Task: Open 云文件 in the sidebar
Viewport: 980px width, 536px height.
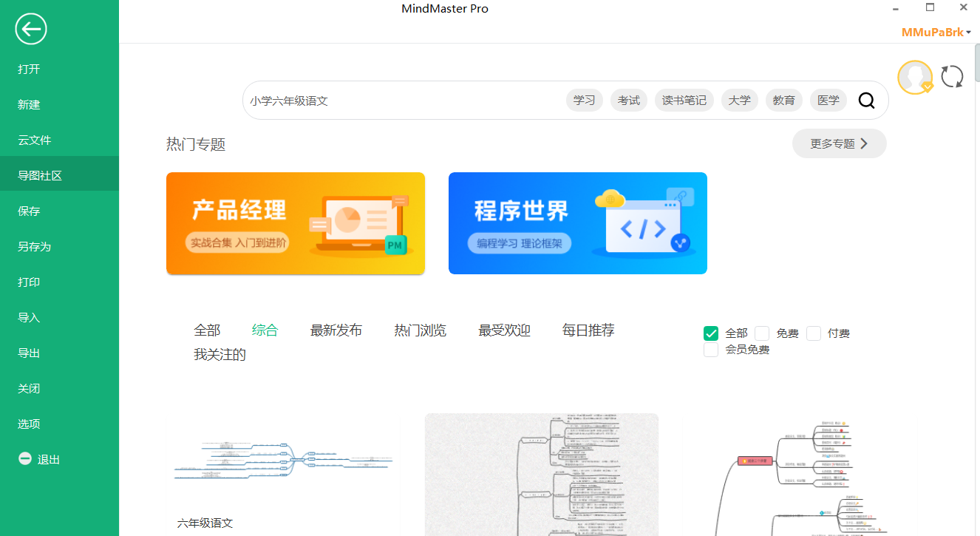Action: (x=59, y=140)
